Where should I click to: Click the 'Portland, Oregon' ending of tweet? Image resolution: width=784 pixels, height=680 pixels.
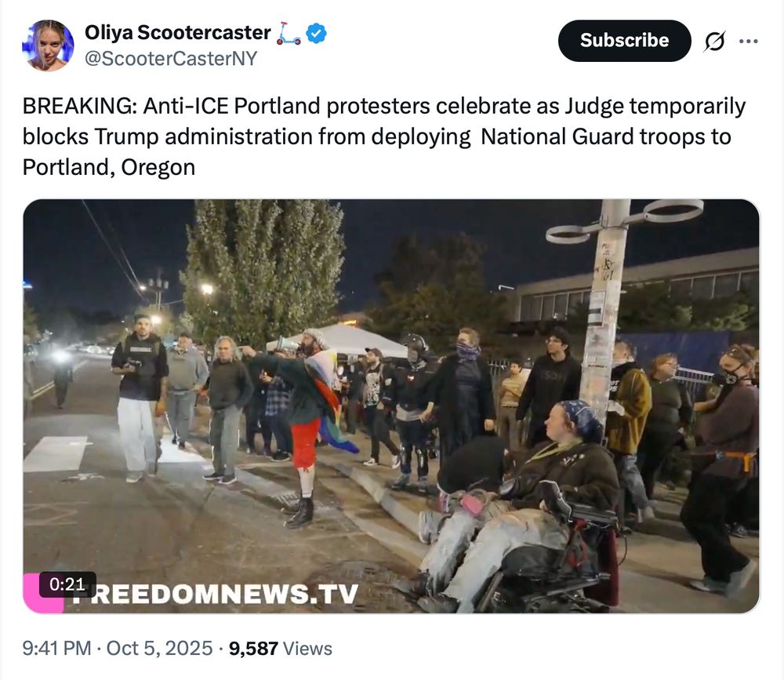pos(108,167)
